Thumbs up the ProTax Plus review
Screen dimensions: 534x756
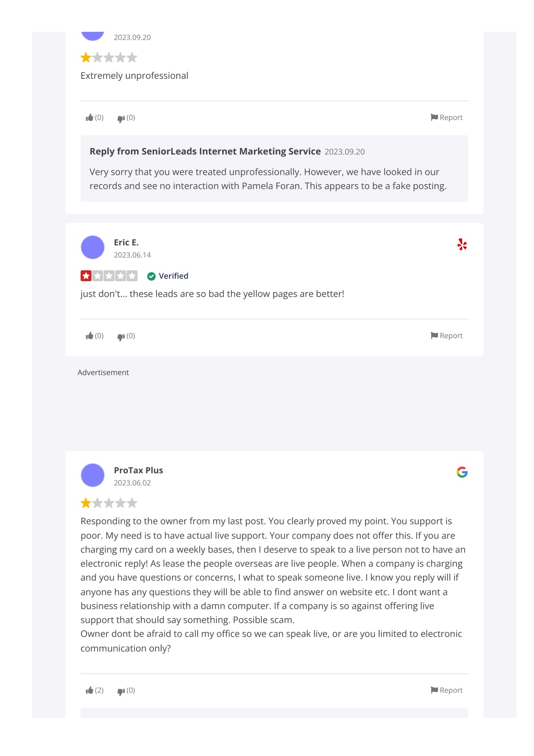[94, 691]
